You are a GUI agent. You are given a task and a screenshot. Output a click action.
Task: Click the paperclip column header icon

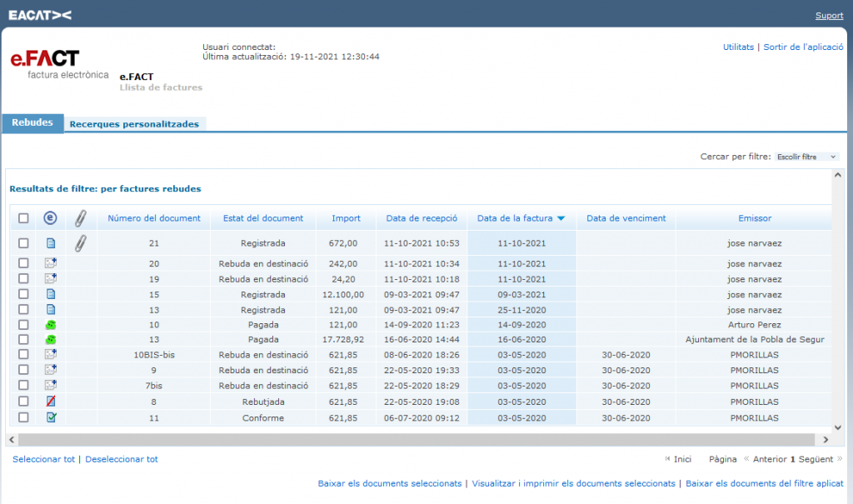(81, 218)
